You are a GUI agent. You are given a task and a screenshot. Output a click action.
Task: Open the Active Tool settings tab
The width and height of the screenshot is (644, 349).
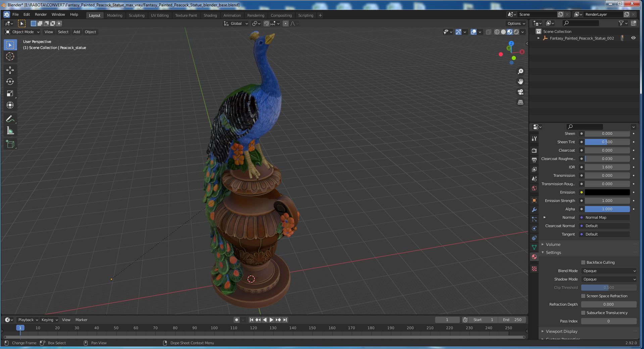[x=534, y=138]
